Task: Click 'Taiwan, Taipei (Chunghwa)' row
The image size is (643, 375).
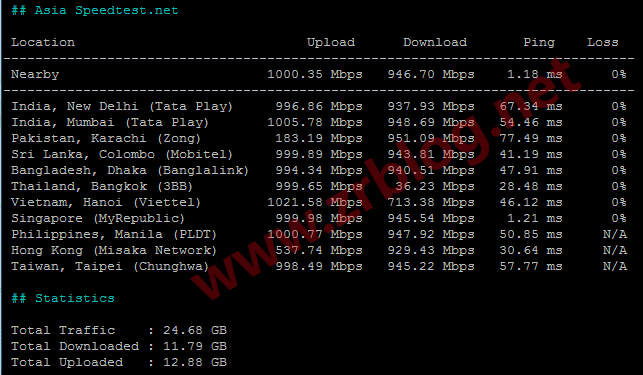Action: coord(110,267)
